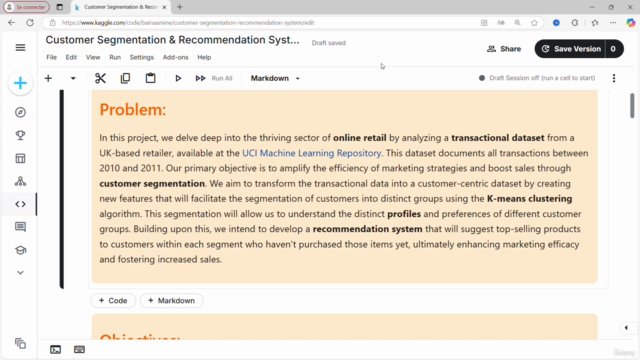Open the Settings menu

(x=142, y=57)
